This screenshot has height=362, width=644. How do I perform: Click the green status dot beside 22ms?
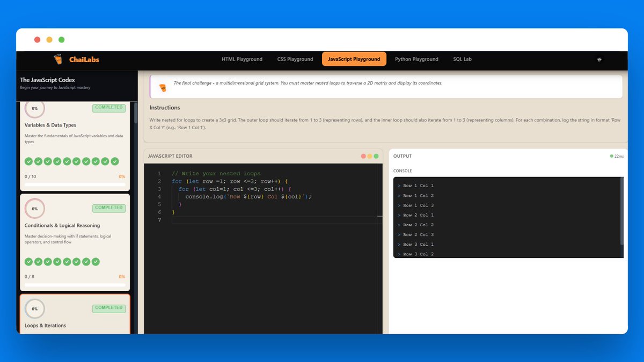point(611,156)
